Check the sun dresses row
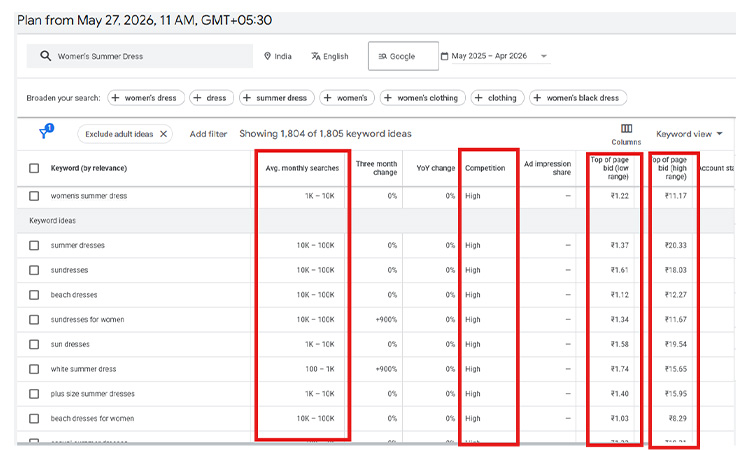The width and height of the screenshot is (750, 450). click(x=34, y=344)
